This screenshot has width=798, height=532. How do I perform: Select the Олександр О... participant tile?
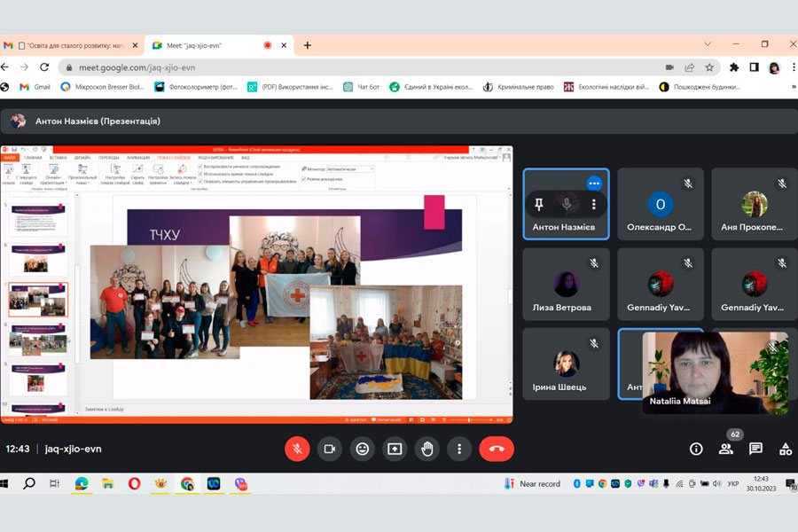pyautogui.click(x=660, y=204)
